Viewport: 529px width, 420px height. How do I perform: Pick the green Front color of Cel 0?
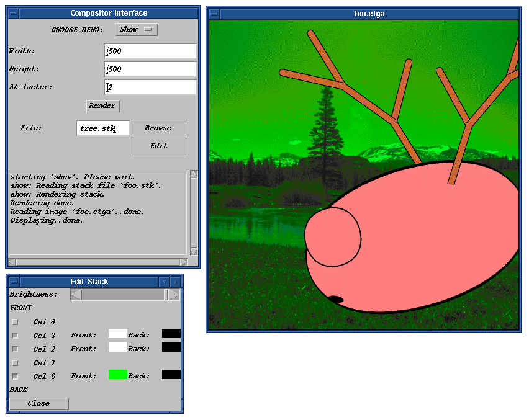tap(117, 375)
